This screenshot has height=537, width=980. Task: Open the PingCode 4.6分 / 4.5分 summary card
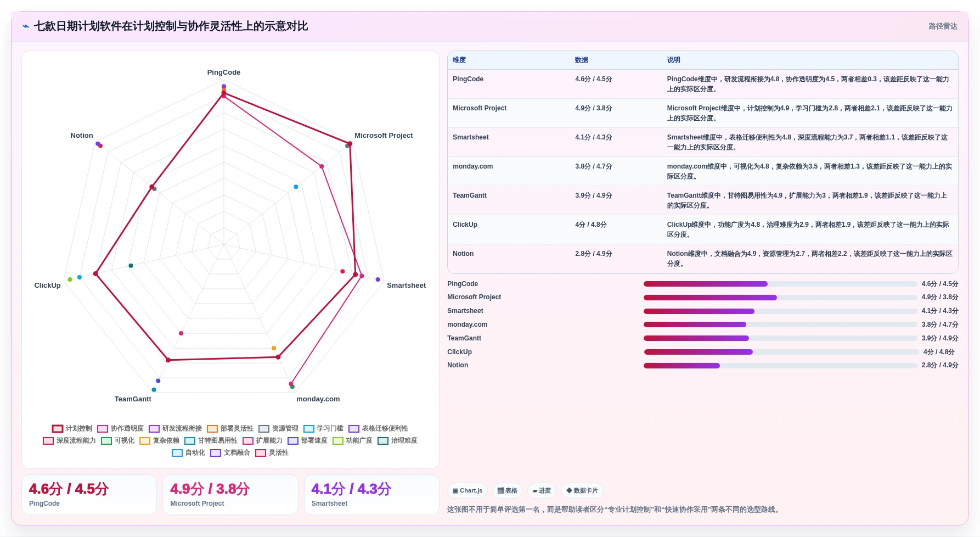pos(89,495)
